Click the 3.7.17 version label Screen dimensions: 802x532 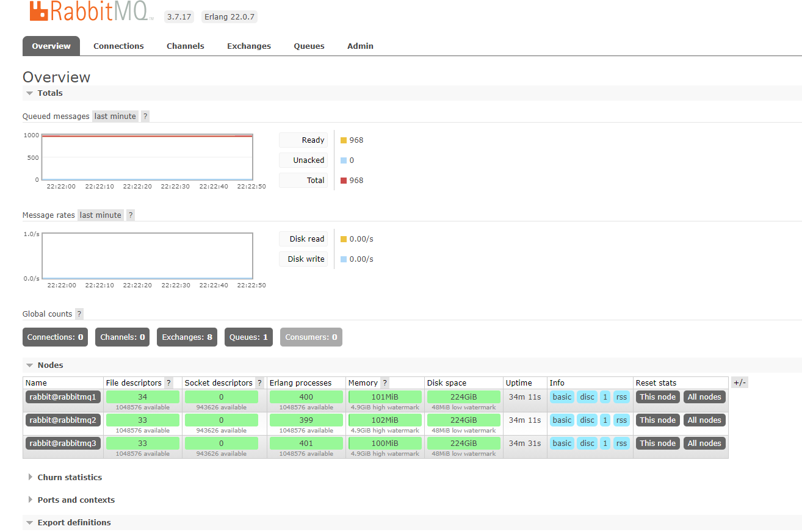(179, 16)
